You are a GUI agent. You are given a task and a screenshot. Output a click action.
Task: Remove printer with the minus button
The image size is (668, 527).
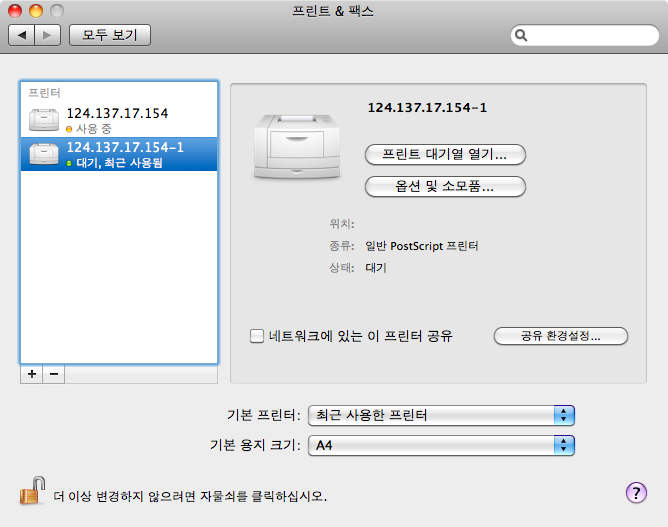tap(54, 374)
